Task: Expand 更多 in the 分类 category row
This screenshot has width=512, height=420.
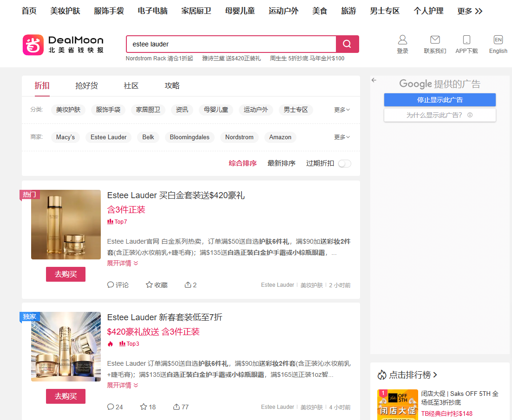Action: (x=342, y=110)
